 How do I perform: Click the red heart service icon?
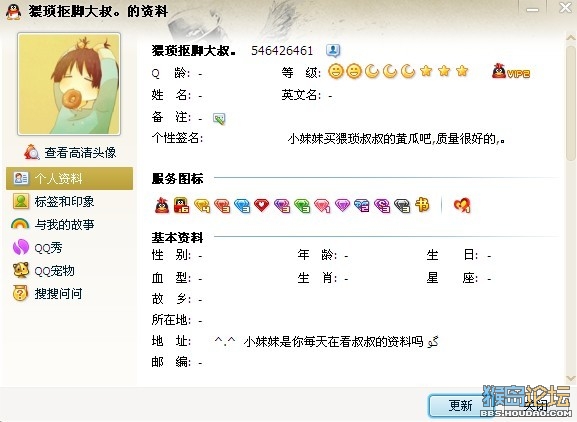(x=262, y=205)
